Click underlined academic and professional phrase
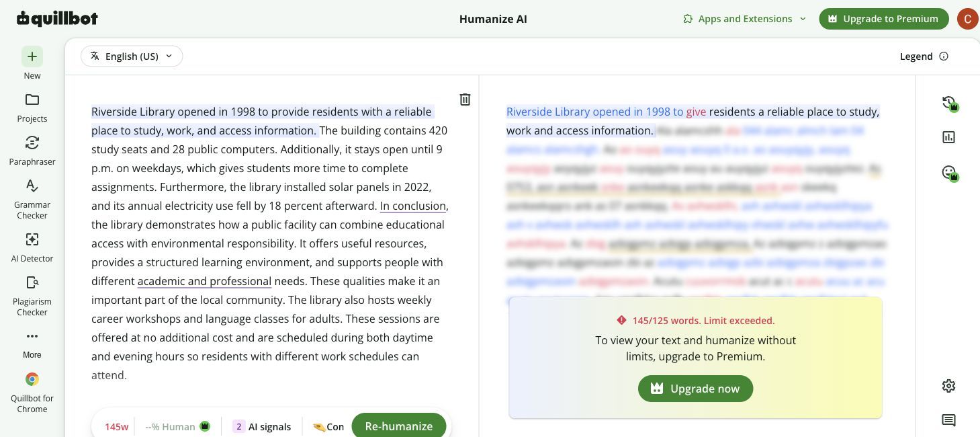The width and height of the screenshot is (980, 437). tap(204, 281)
